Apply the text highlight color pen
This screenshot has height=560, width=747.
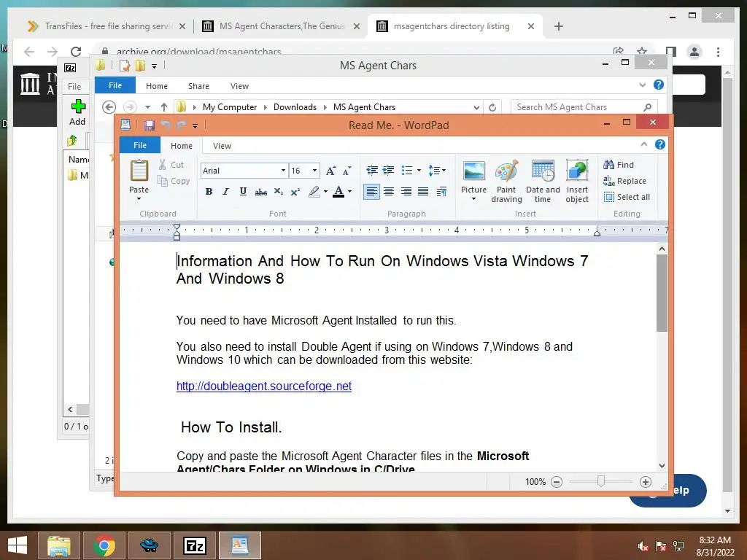pyautogui.click(x=314, y=192)
